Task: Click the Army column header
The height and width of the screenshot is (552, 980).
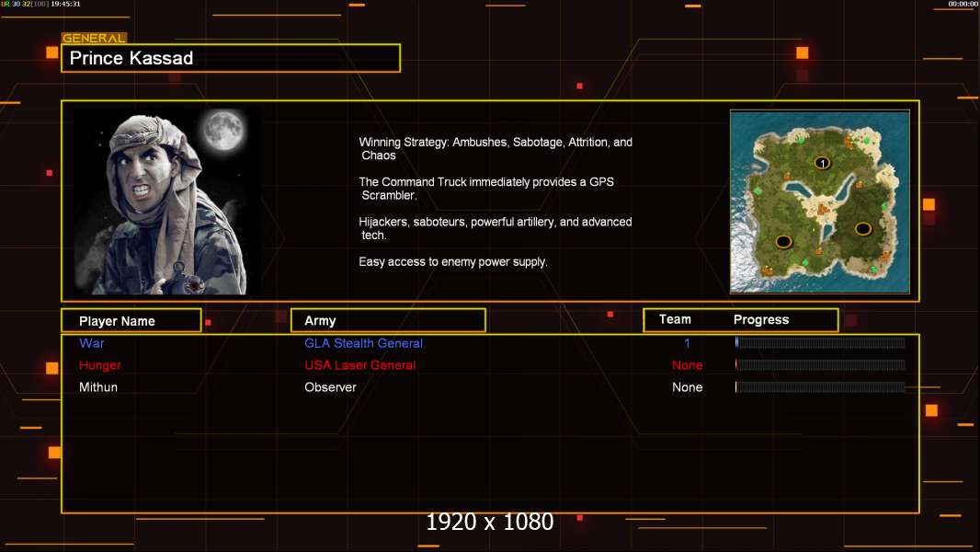Action: (388, 321)
